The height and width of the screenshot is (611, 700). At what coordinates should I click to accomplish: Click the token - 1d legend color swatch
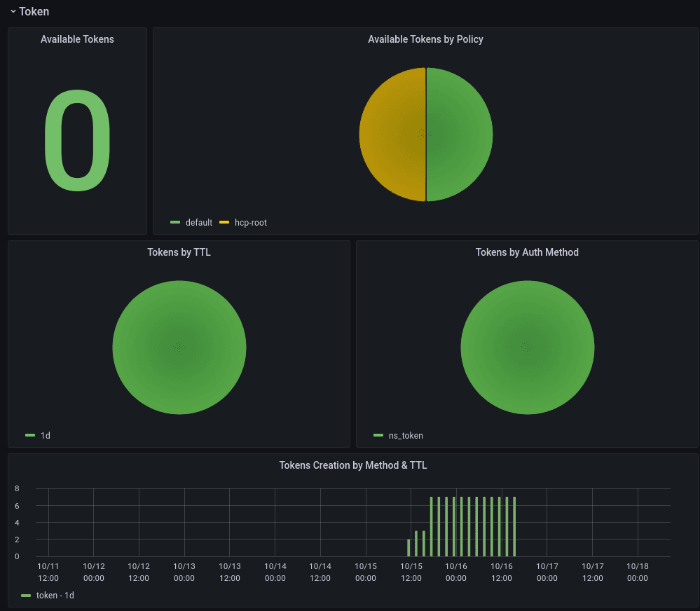[x=26, y=596]
